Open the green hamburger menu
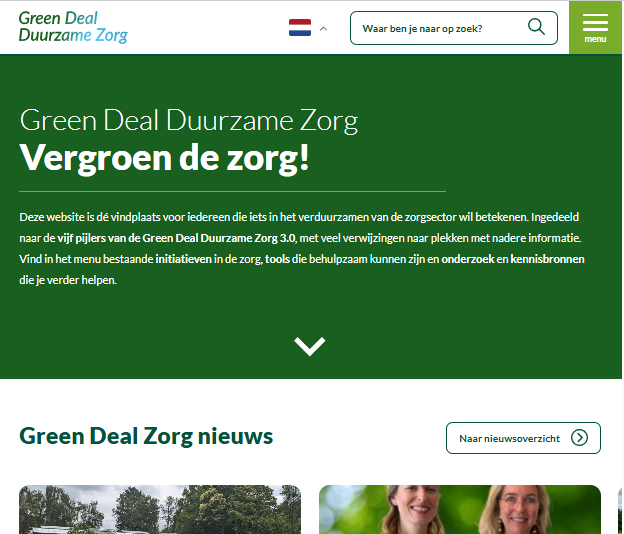 pos(595,27)
